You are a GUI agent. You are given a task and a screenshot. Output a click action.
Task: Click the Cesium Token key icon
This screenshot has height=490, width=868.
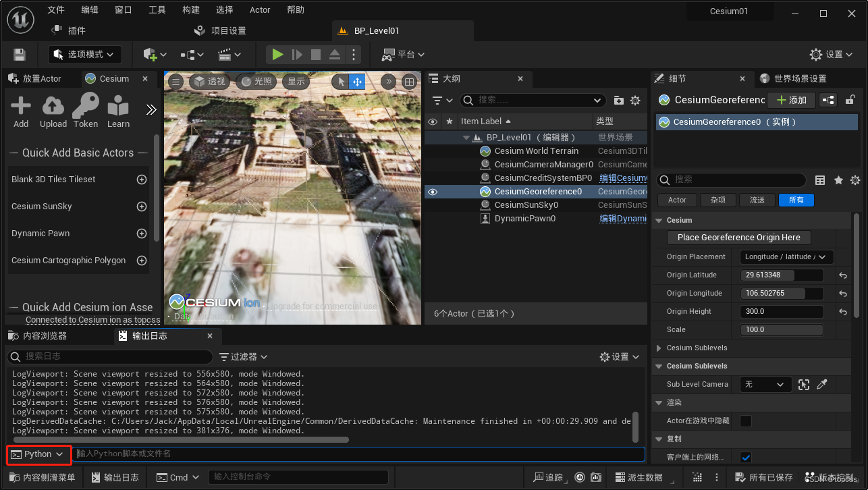pos(86,106)
